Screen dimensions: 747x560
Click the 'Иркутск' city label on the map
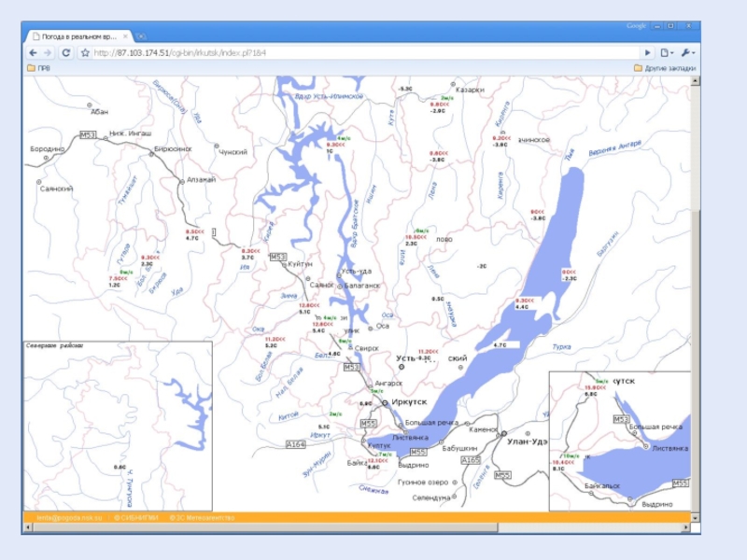click(409, 402)
